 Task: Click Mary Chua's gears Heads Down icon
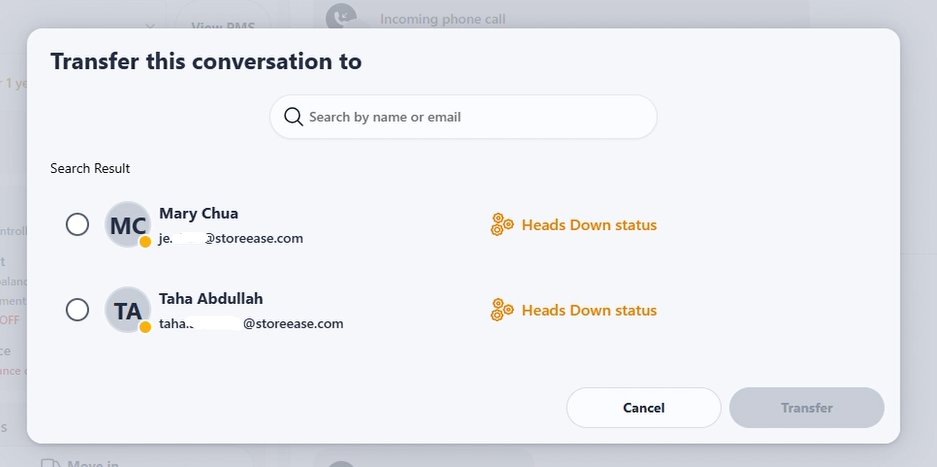(502, 225)
